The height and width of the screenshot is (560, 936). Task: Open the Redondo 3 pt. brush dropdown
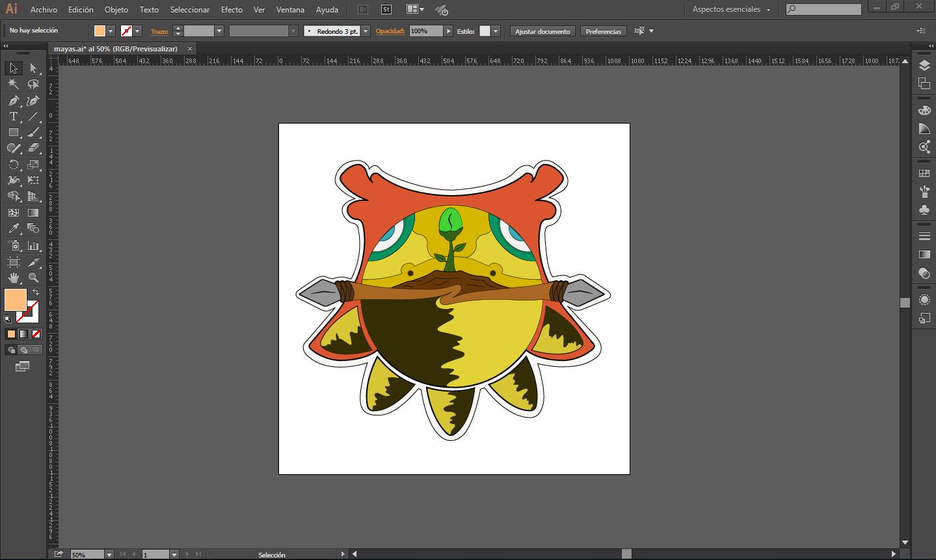tap(366, 31)
